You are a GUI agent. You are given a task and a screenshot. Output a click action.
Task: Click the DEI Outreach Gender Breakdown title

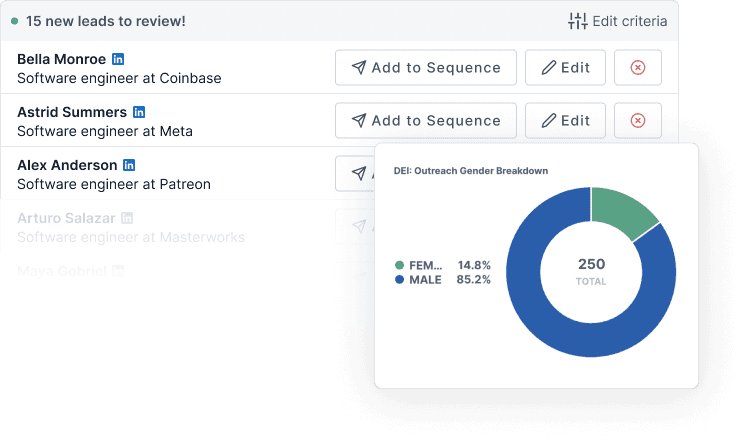coord(471,171)
